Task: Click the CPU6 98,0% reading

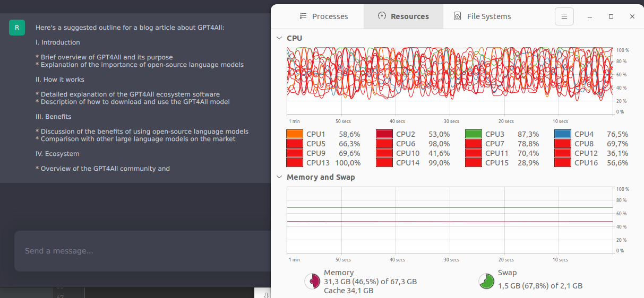Action: 439,144
